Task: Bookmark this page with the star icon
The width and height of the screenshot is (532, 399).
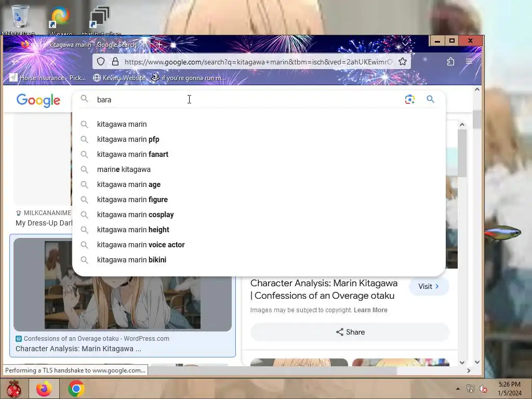Action: tap(403, 62)
